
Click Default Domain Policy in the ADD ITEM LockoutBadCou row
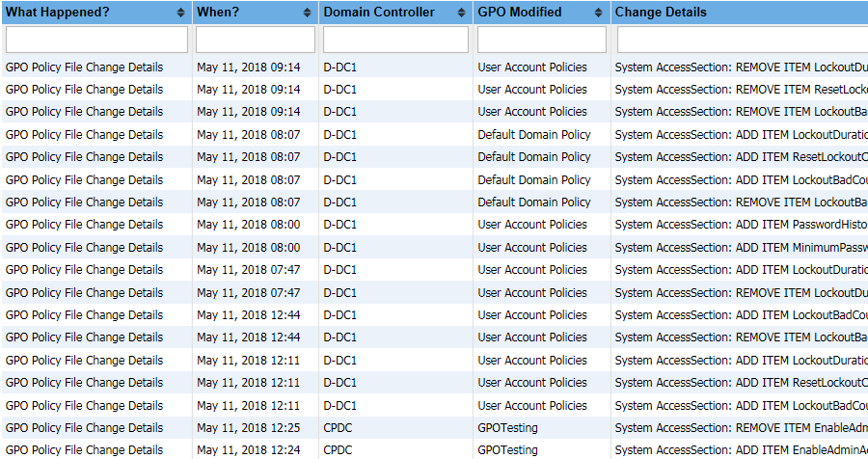(534, 180)
